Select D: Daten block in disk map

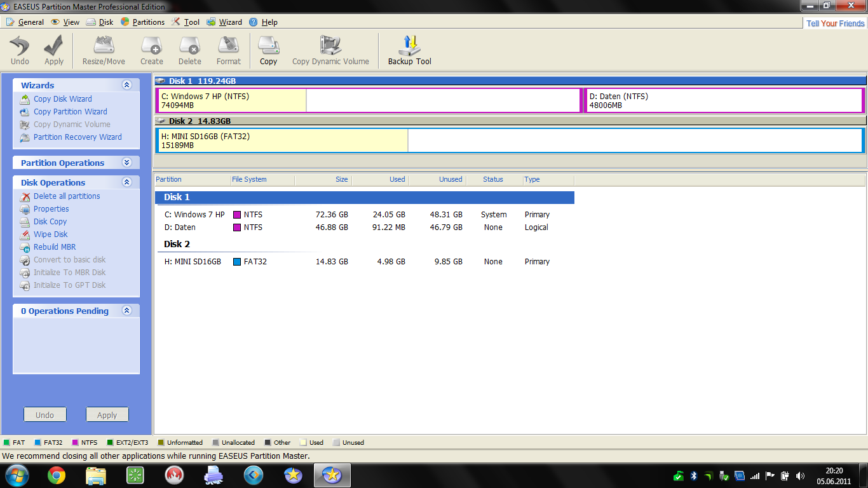point(724,101)
